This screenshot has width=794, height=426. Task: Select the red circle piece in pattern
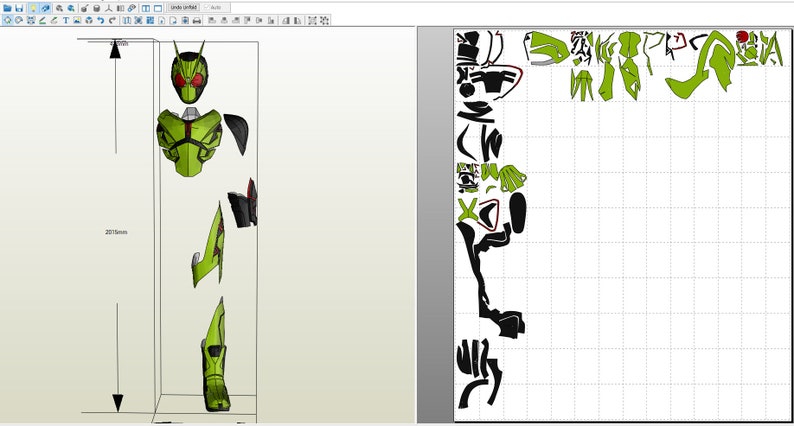pos(742,37)
